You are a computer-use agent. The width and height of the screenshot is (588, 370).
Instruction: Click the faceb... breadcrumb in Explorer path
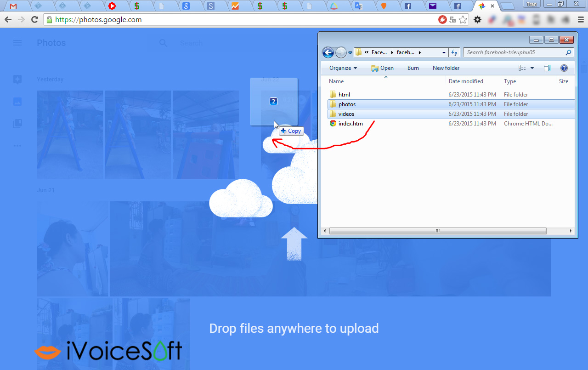click(x=405, y=52)
